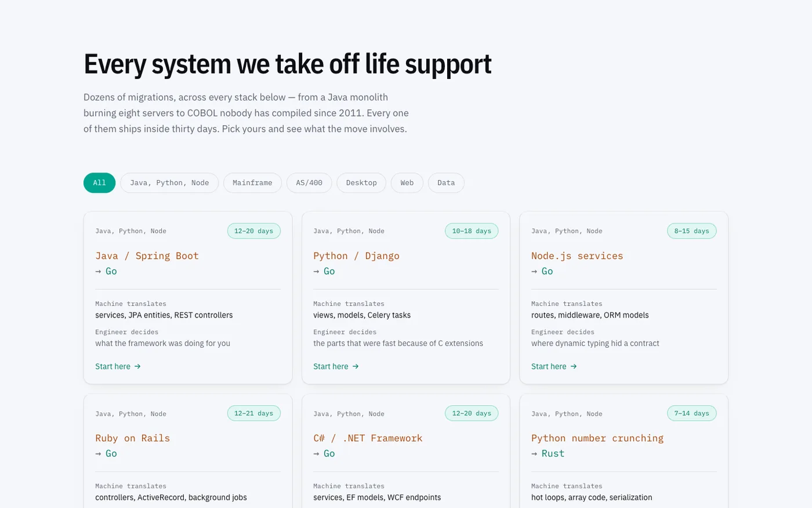The width and height of the screenshot is (812, 508).
Task: Filter cards by Desktop
Action: (361, 183)
